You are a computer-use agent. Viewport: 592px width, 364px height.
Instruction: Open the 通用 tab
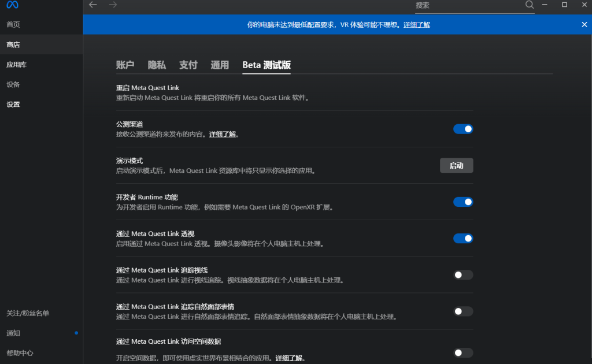220,65
